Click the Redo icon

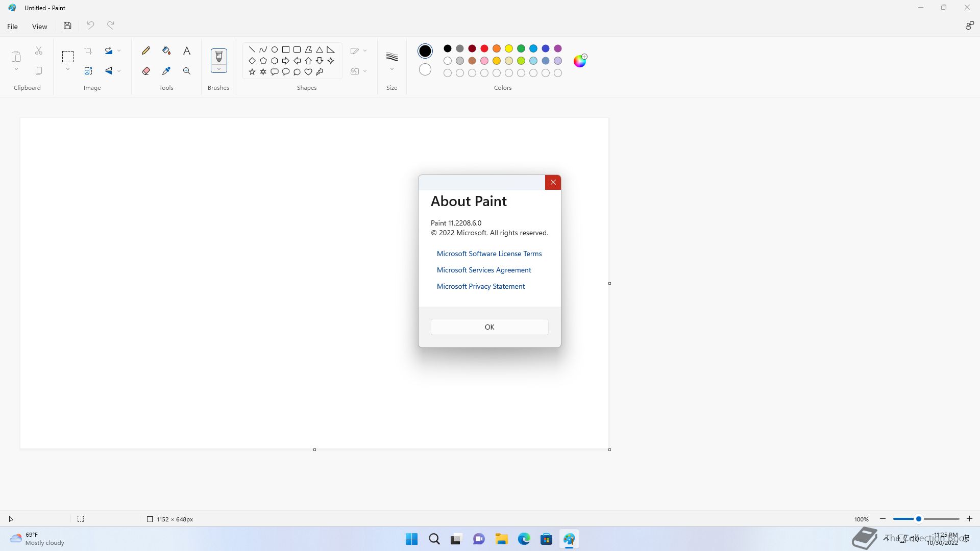point(111,26)
